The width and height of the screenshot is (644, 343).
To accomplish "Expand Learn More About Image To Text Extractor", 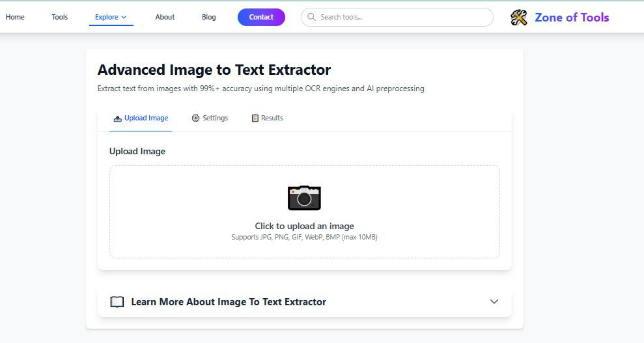I will [229, 302].
